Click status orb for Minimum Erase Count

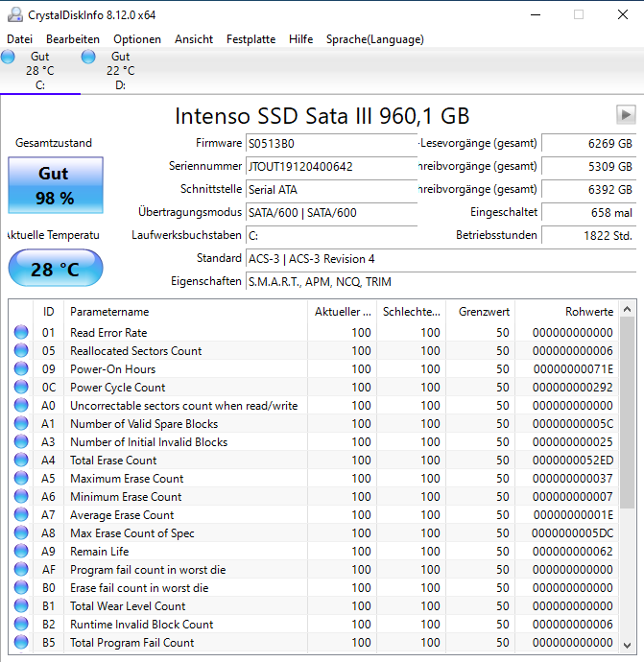click(x=21, y=497)
